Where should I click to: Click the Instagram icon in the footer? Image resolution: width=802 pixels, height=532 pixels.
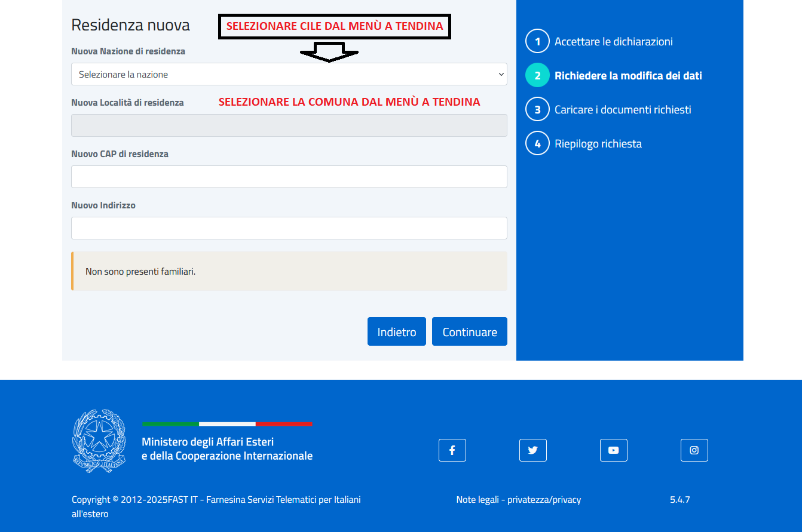point(694,450)
